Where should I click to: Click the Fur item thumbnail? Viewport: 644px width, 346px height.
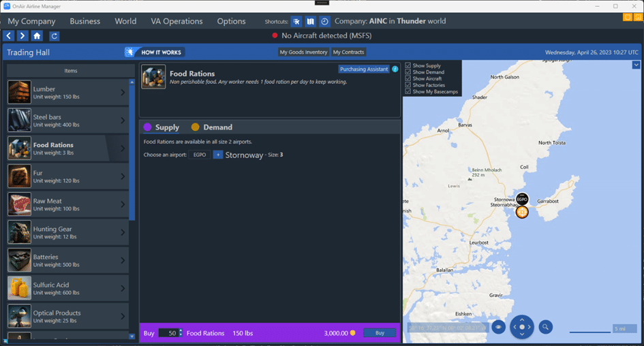[19, 176]
